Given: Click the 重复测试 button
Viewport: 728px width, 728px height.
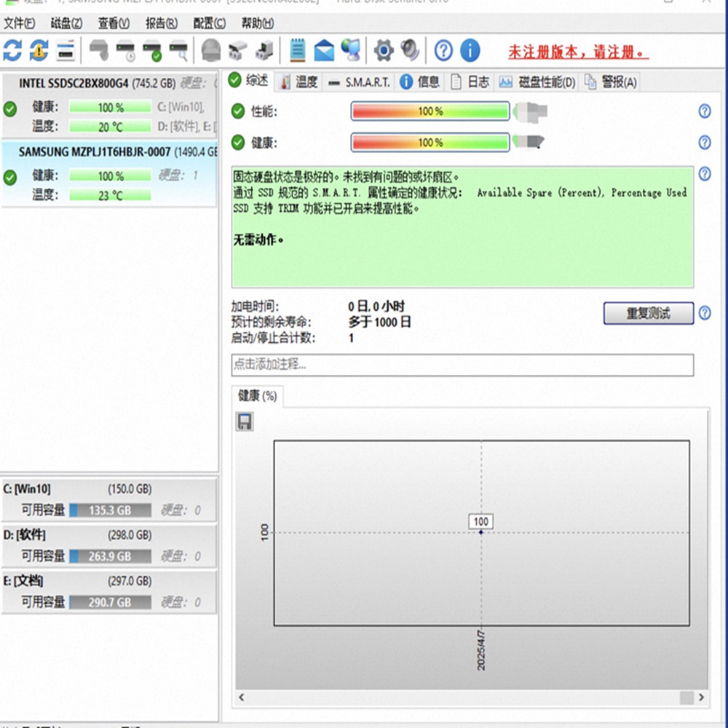Looking at the screenshot, I should pyautogui.click(x=648, y=314).
